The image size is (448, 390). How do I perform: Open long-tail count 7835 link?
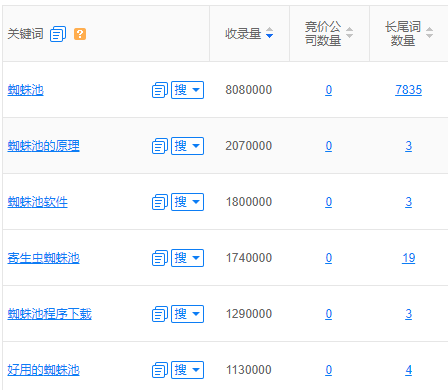pos(409,90)
